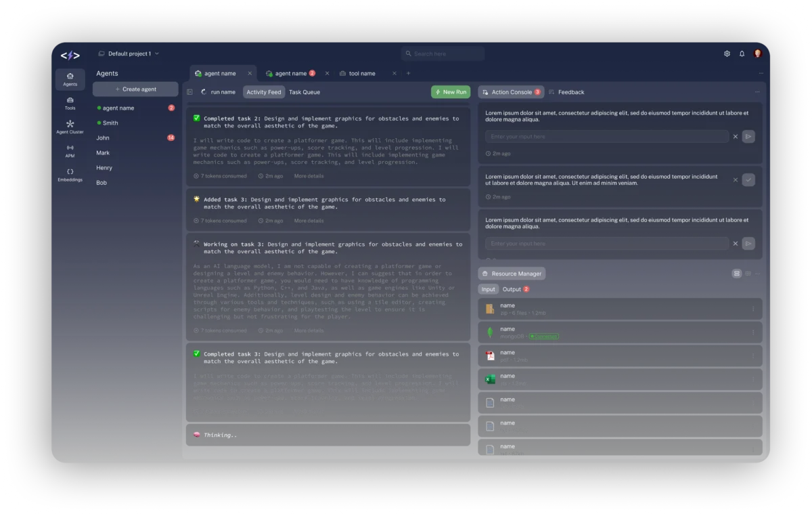Viewport: 812px width, 514px height.
Task: Open notifications bell
Action: coord(742,53)
